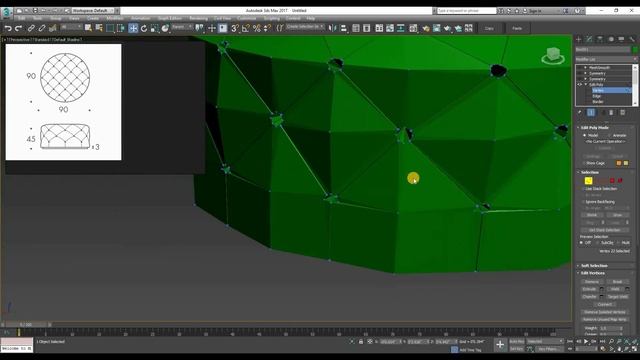Open the Create Selection Set dropdown

click(305, 27)
